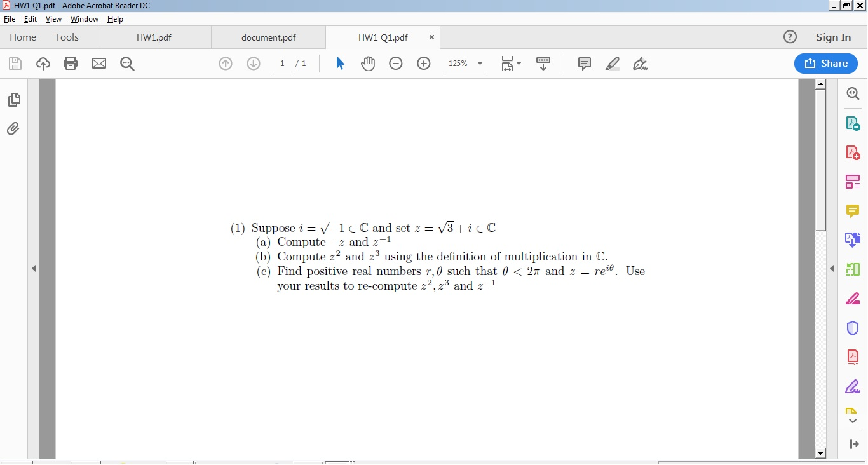
Task: Click the Save file icon
Action: (x=15, y=63)
